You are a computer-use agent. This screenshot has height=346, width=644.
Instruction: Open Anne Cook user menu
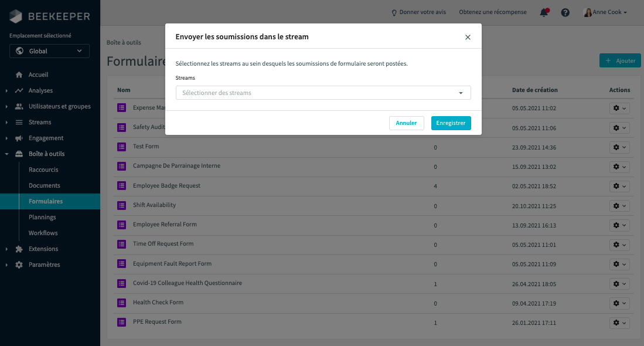[x=605, y=12]
